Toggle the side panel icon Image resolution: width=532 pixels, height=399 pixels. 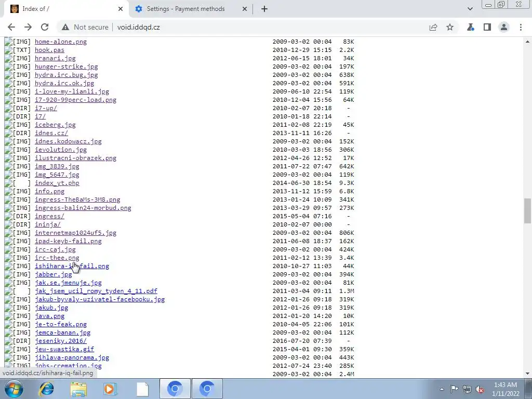(487, 27)
